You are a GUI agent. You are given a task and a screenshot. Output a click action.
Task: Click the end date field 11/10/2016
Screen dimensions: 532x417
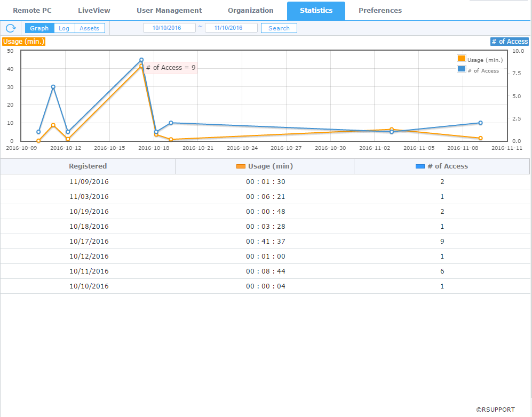[231, 28]
